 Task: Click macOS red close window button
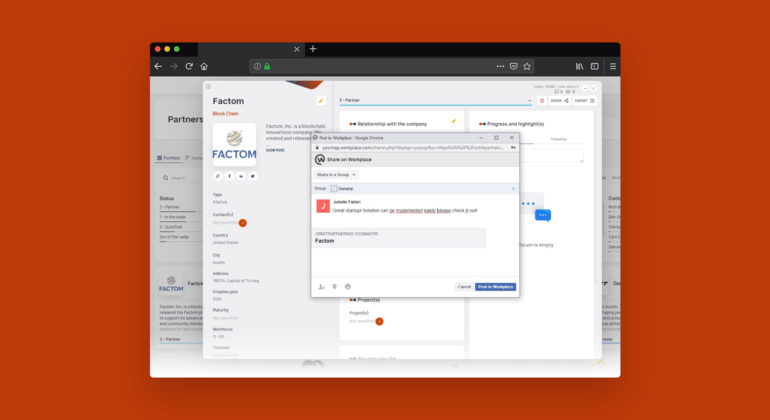tap(158, 49)
